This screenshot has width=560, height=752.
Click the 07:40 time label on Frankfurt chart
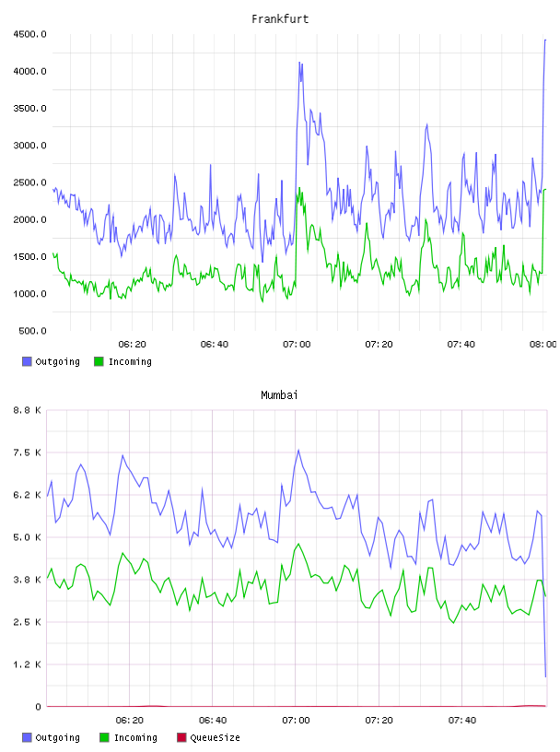(461, 345)
